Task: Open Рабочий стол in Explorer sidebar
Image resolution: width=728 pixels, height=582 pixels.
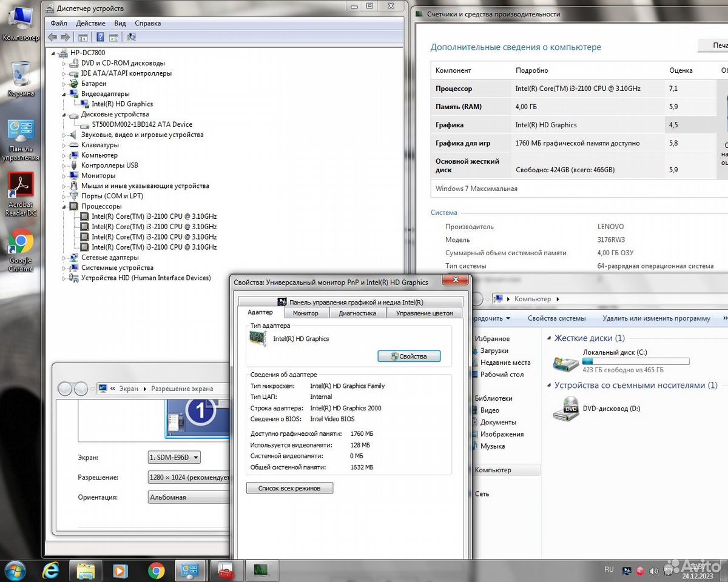Action: 502,375
